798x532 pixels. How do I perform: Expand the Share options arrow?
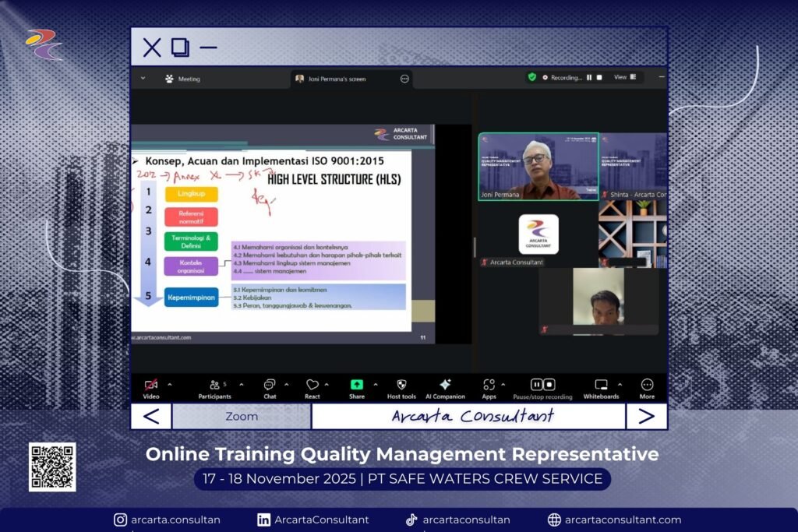tap(375, 384)
